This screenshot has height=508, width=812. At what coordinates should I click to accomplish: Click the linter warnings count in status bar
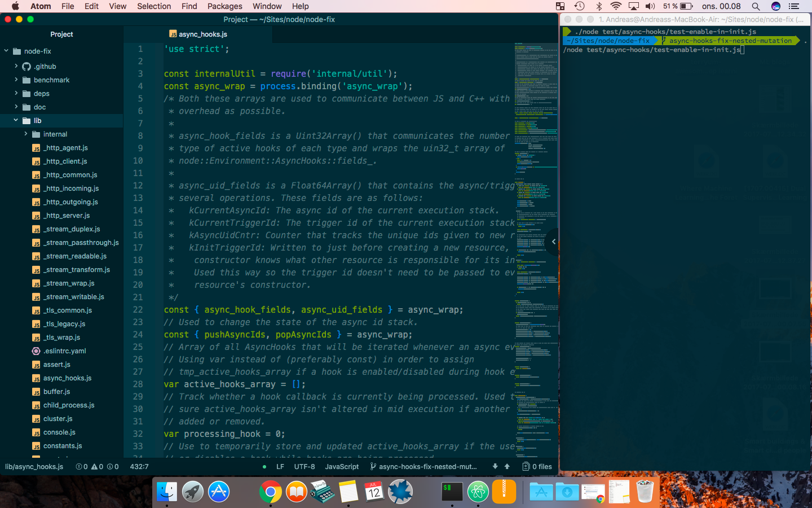[97, 466]
